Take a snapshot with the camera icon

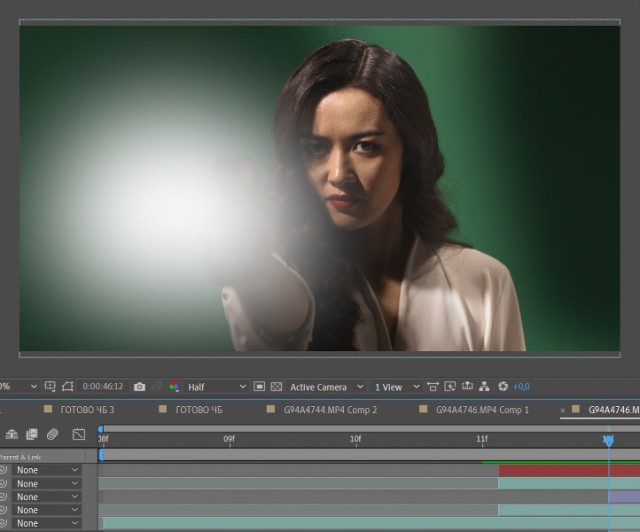(x=139, y=387)
